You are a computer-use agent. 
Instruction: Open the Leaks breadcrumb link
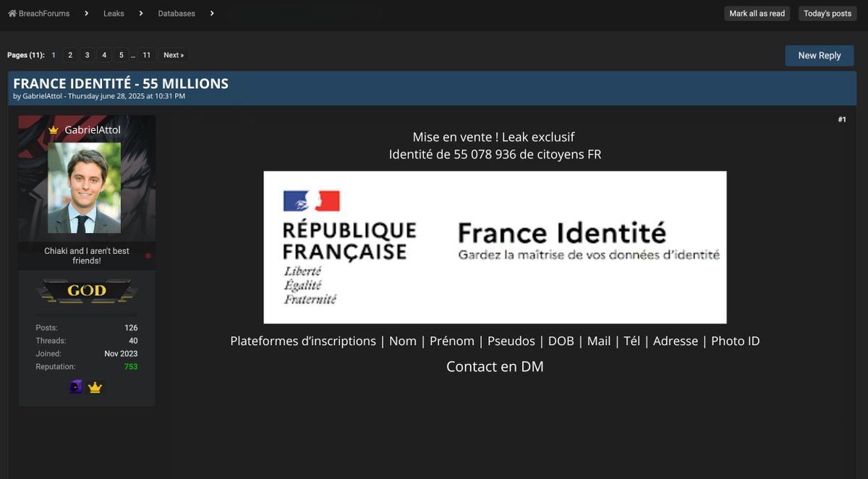click(x=114, y=13)
